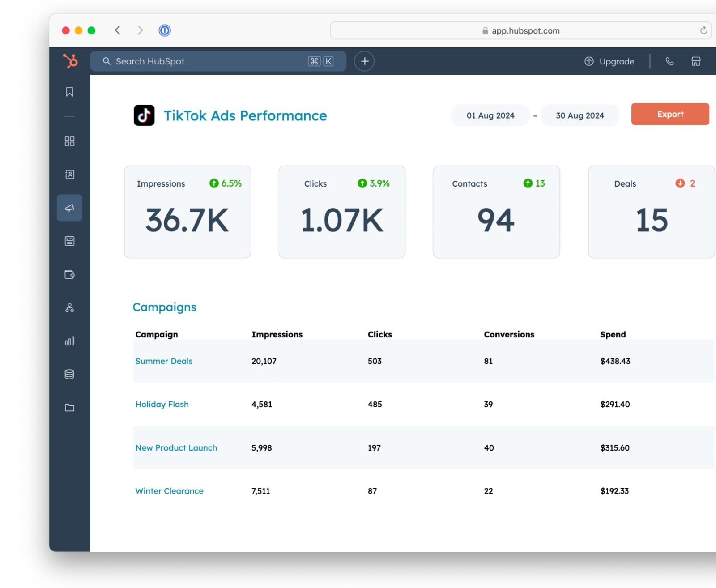Click the HubSpot sprocket logo
This screenshot has height=588, width=716.
point(70,61)
